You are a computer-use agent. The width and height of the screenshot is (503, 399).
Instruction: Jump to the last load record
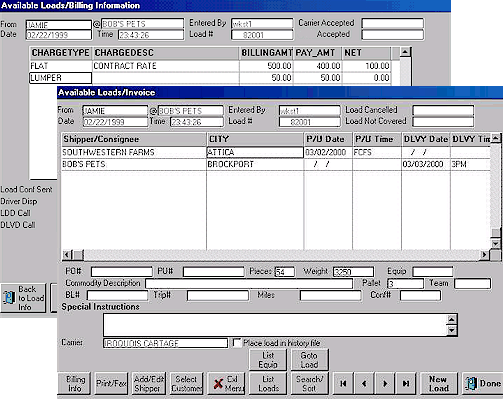click(x=406, y=383)
